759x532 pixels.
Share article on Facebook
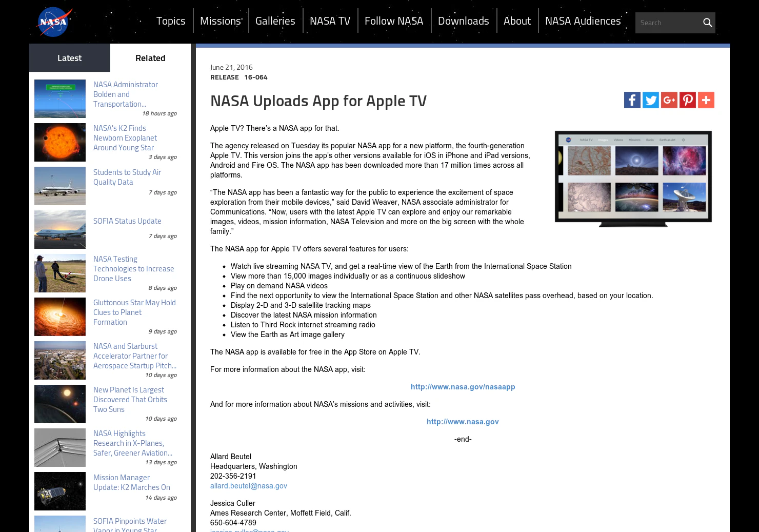[632, 100]
